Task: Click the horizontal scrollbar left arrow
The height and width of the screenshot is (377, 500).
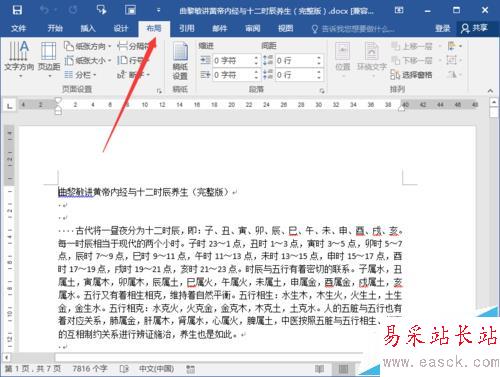Action: click(6, 357)
